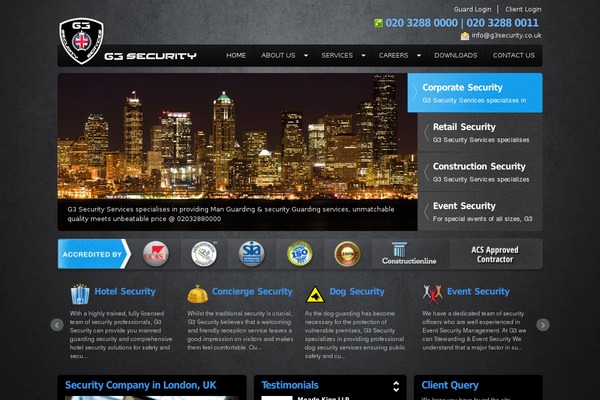Click the Client Query heading
600x400 pixels.
[x=450, y=385]
